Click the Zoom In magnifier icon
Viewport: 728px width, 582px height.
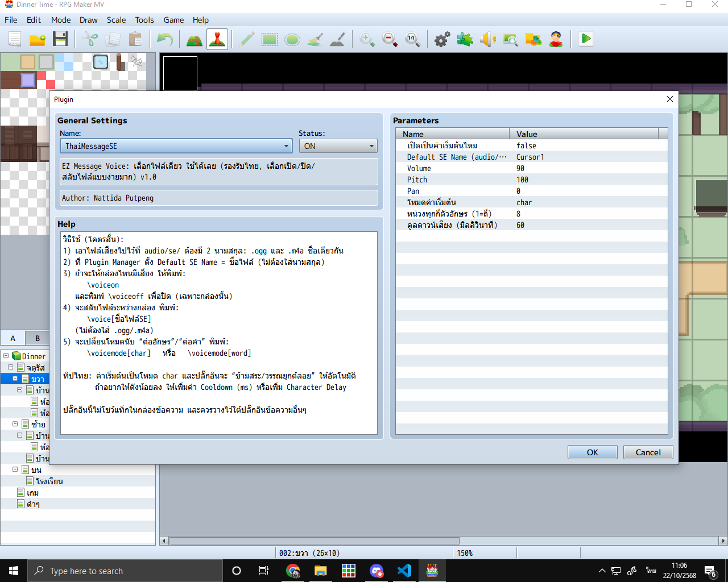pyautogui.click(x=367, y=39)
